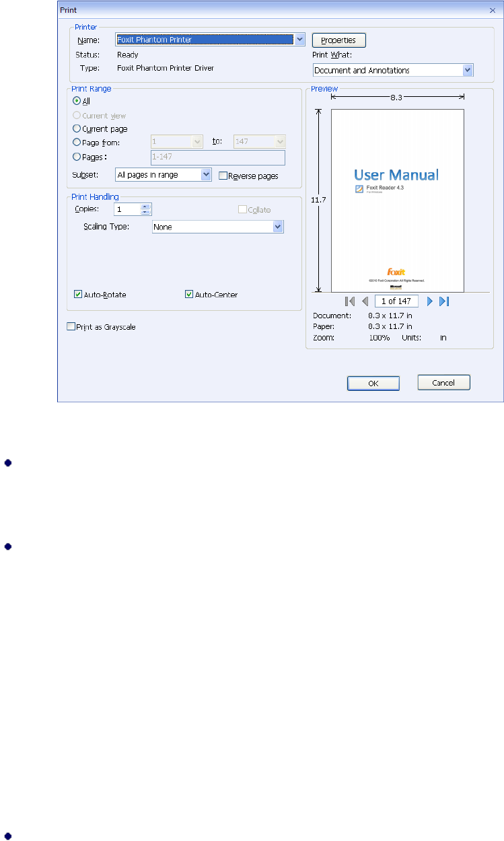Select the Current page radio option
Image resolution: width=504 pixels, height=841 pixels.
click(x=77, y=129)
